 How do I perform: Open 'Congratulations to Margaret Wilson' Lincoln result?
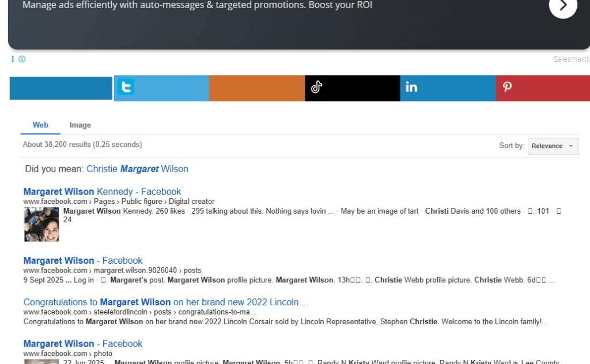click(x=166, y=302)
